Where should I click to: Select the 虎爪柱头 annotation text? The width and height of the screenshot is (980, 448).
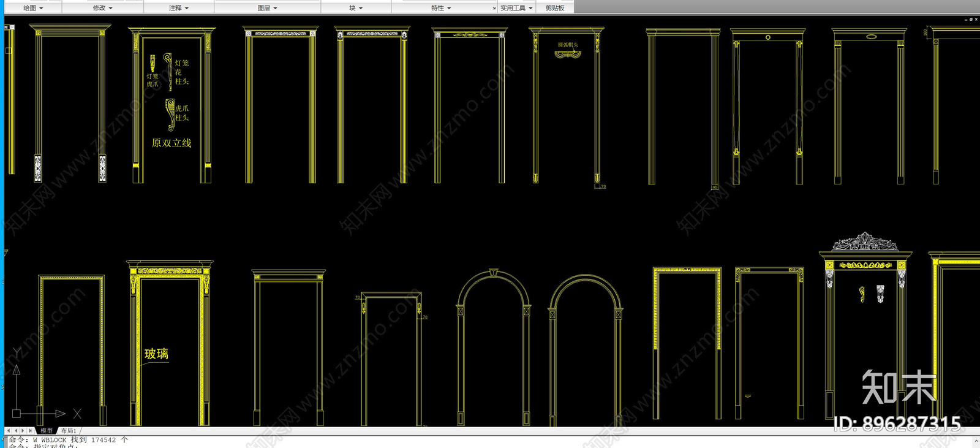(x=182, y=113)
